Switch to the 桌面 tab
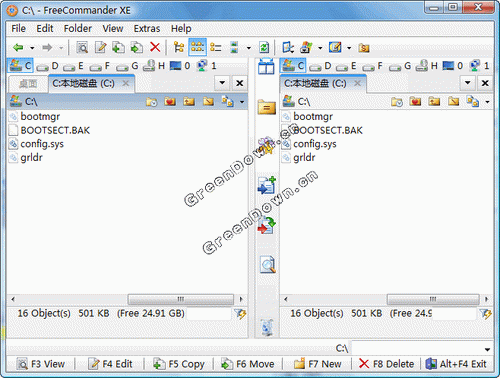Image resolution: width=500 pixels, height=378 pixels. [28, 84]
